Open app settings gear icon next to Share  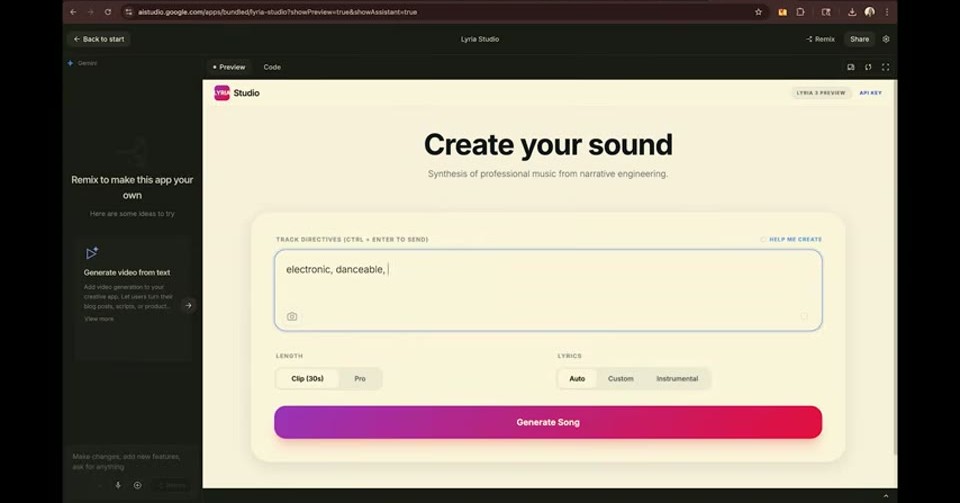tap(886, 39)
